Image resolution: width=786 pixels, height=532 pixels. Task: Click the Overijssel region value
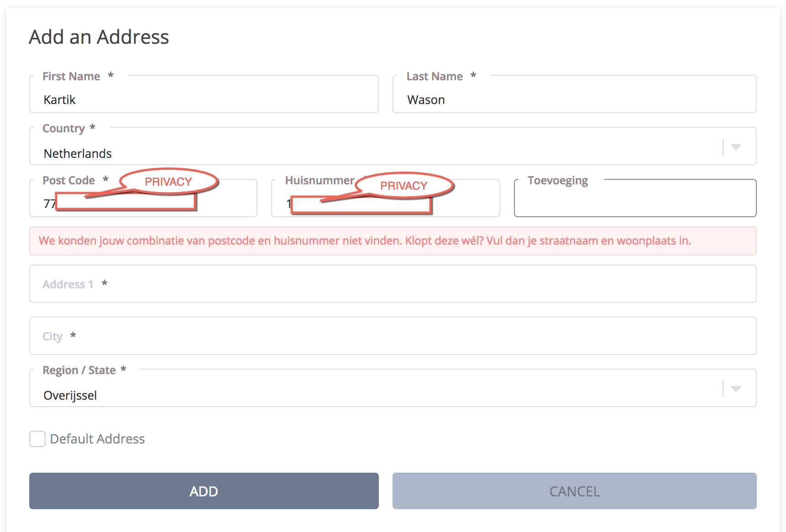tap(70, 396)
